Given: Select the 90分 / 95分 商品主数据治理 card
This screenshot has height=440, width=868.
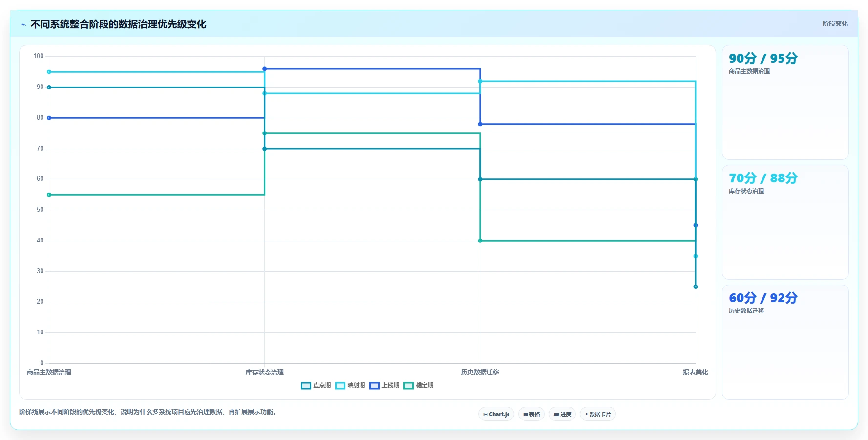Looking at the screenshot, I should pyautogui.click(x=785, y=103).
